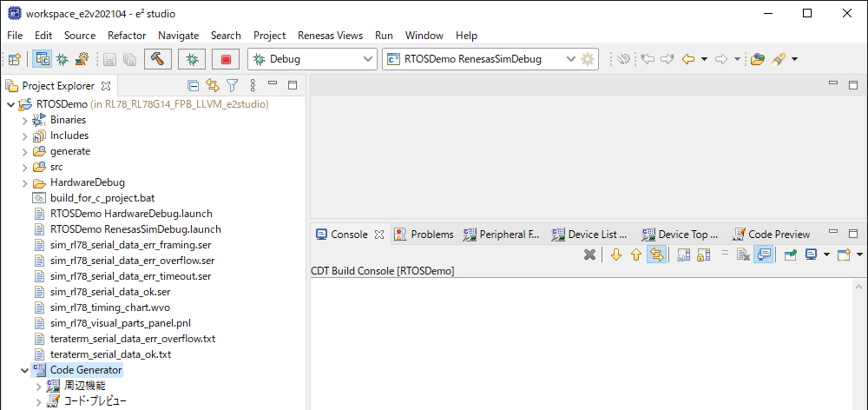Open the Project Explorer filter funnel icon
The width and height of the screenshot is (868, 410).
(233, 85)
